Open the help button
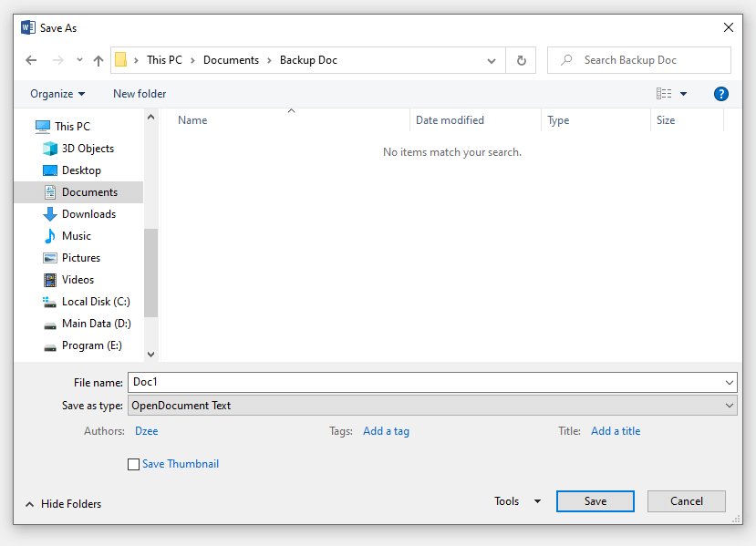This screenshot has width=756, height=546. 720,94
